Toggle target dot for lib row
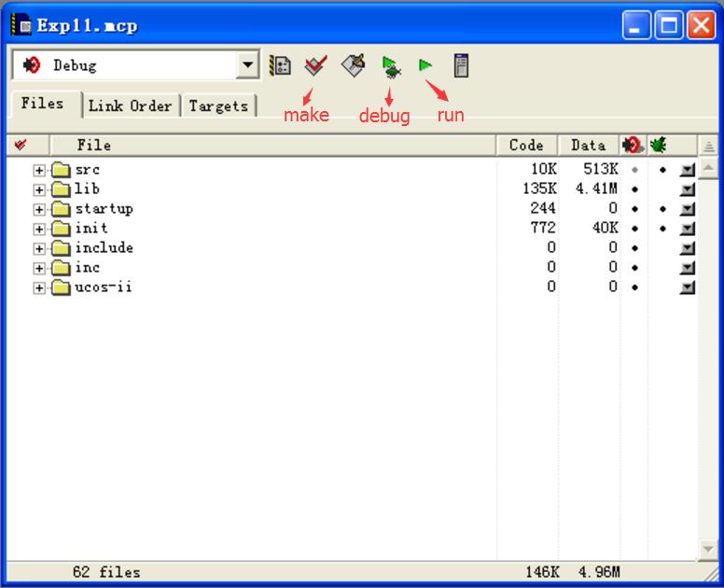The image size is (724, 588). (x=634, y=189)
